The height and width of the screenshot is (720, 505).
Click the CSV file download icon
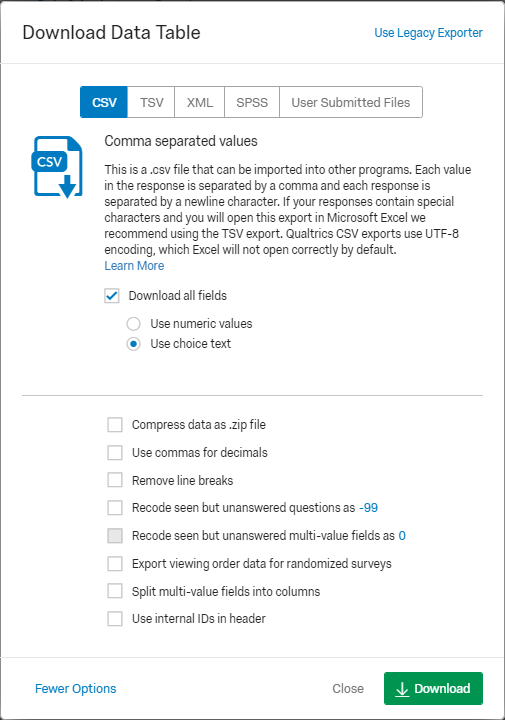(x=57, y=167)
